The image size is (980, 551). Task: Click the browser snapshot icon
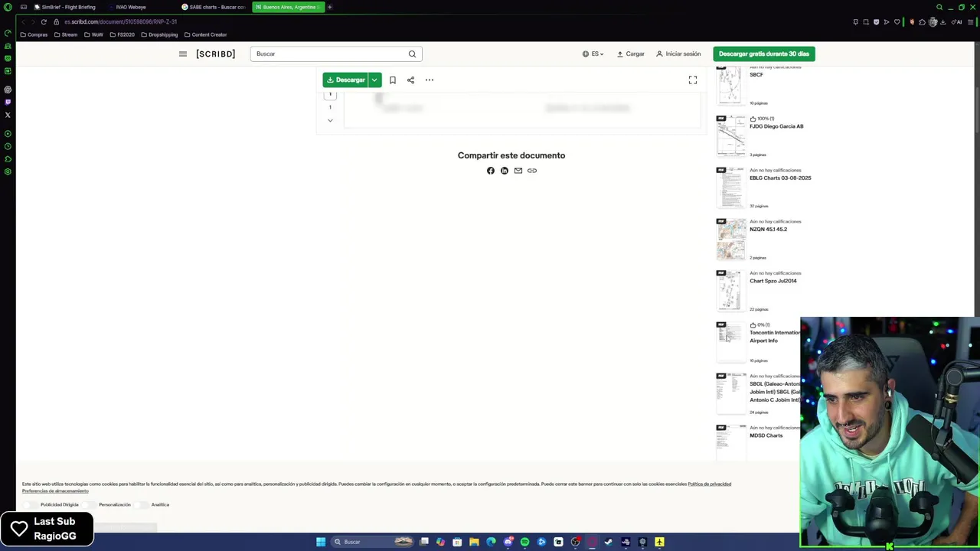(866, 21)
